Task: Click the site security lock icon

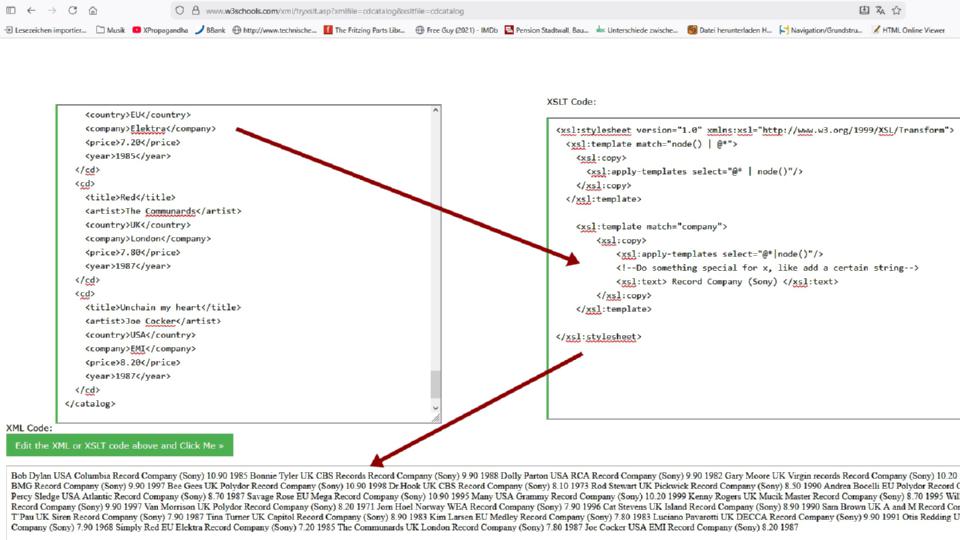Action: coord(196,10)
